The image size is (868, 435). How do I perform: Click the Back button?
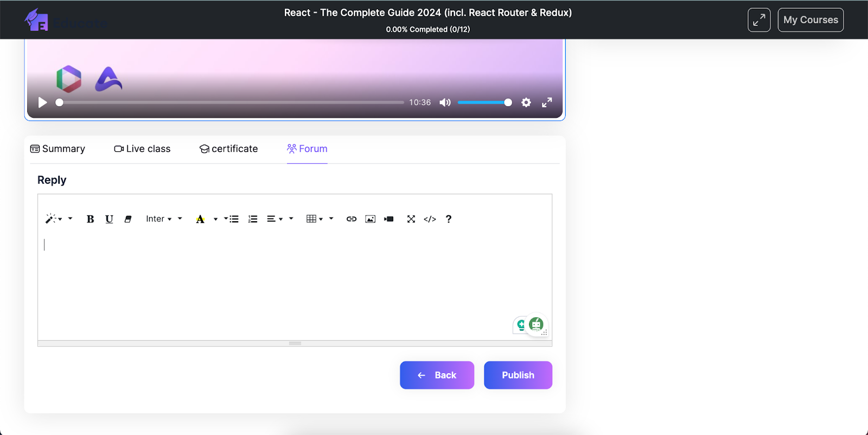pos(437,375)
